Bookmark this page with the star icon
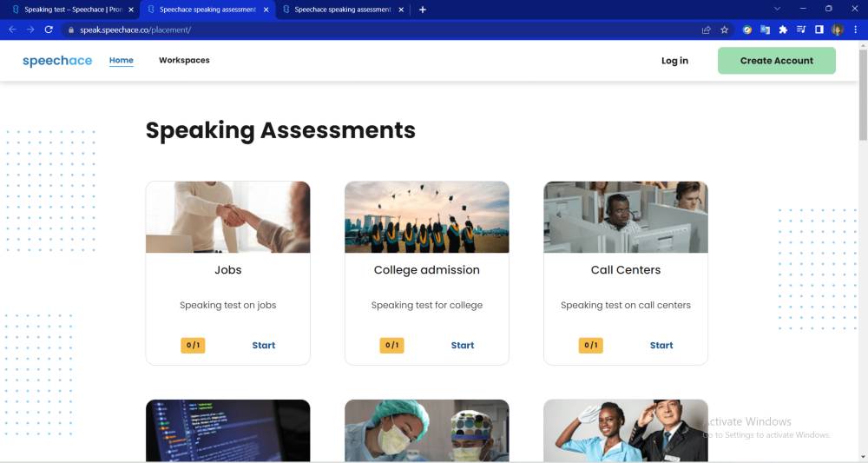The height and width of the screenshot is (463, 868). 724,30
